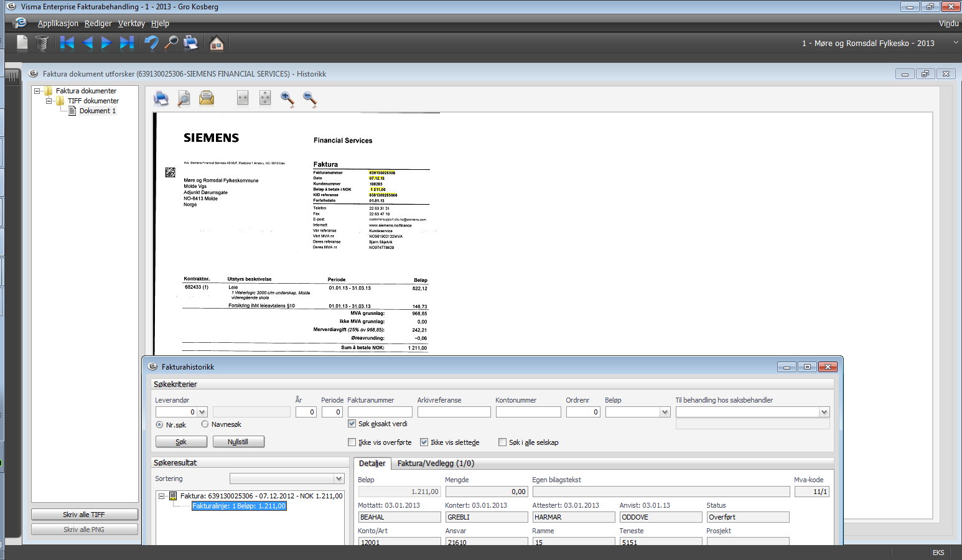Open Til behandling hos saksbehandler dropdown
The width and height of the screenshot is (962, 560).
click(x=824, y=412)
